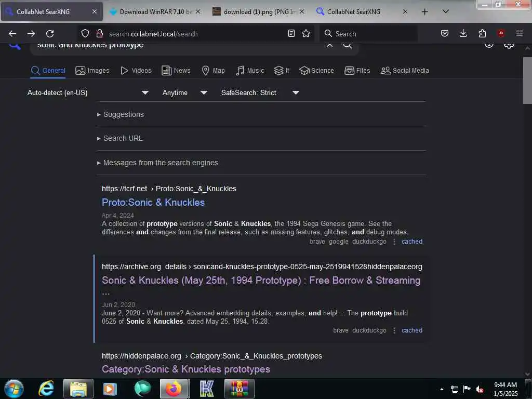
Task: Go forward using the browser forward arrow
Action: pos(31,34)
